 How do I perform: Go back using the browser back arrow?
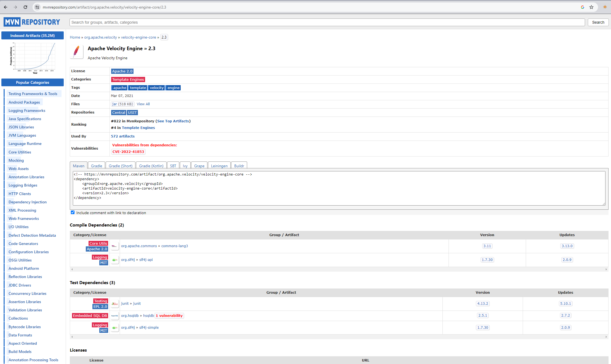[6, 7]
